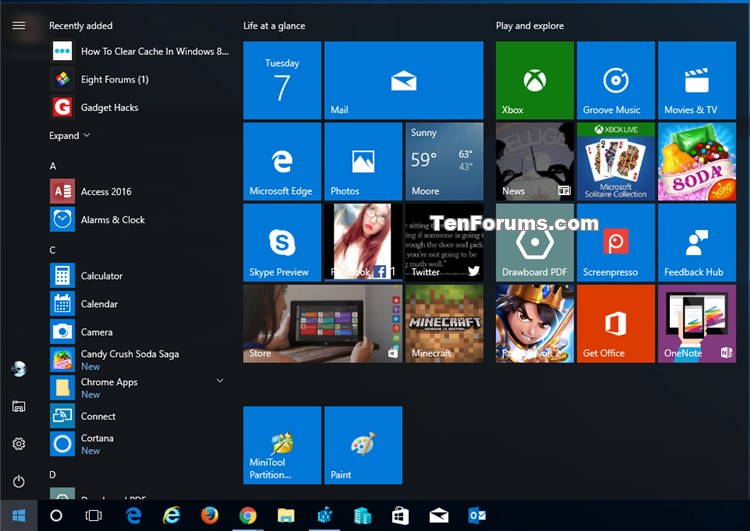The image size is (750, 531).
Task: Open the Photos tile
Action: pos(363,161)
